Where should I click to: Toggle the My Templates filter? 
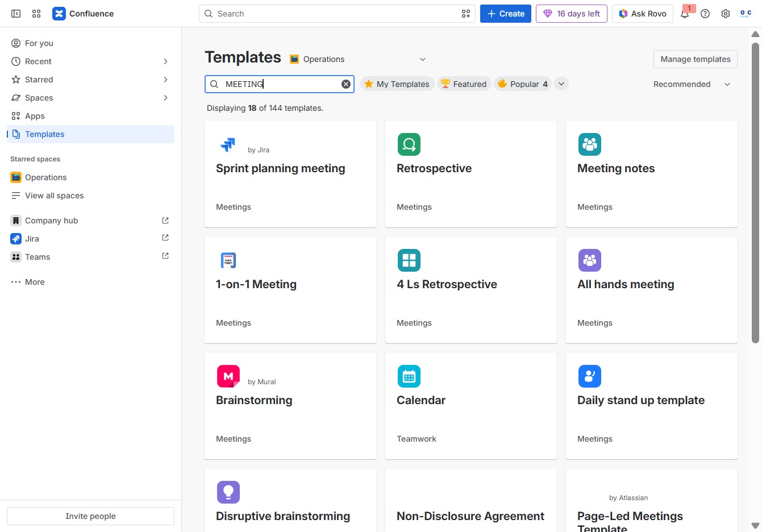pyautogui.click(x=397, y=84)
